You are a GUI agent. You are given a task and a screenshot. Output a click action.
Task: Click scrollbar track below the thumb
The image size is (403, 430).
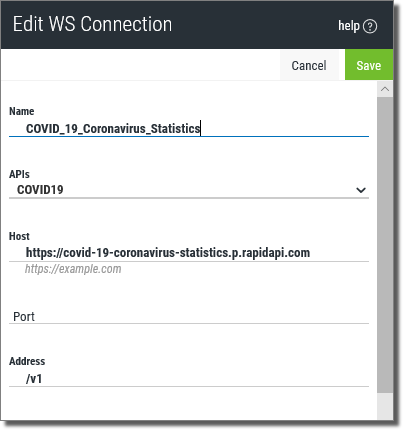(x=385, y=405)
